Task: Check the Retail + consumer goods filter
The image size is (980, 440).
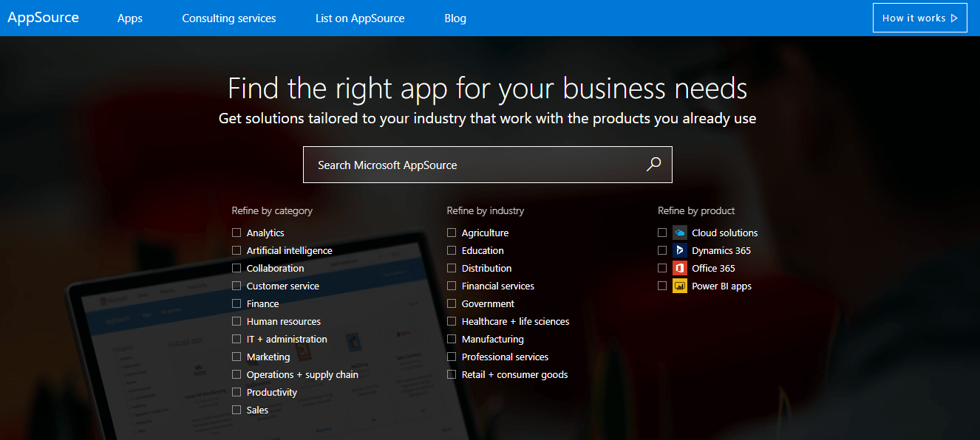Action: click(x=451, y=374)
